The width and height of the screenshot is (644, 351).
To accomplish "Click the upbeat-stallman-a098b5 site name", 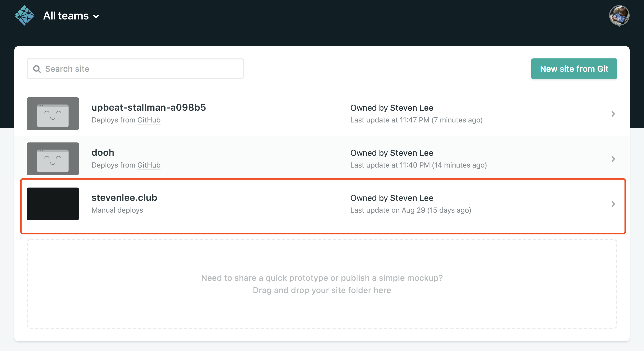I will (x=149, y=108).
